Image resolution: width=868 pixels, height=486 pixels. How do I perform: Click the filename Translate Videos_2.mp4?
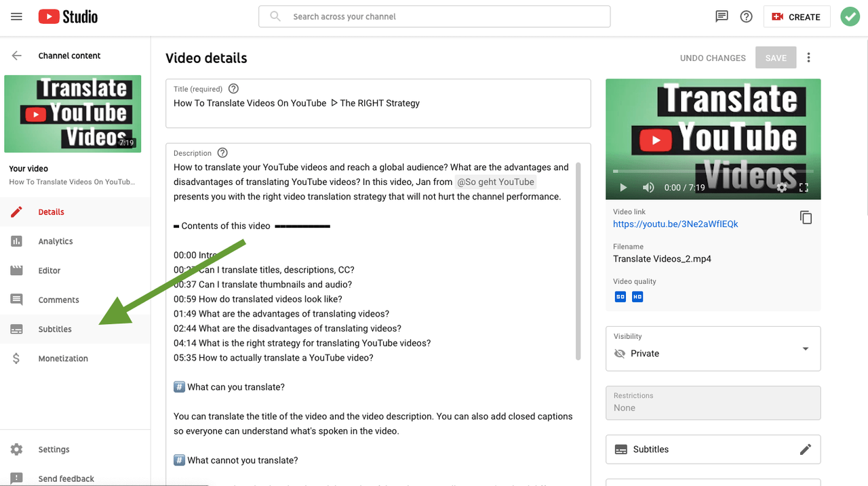coord(662,259)
